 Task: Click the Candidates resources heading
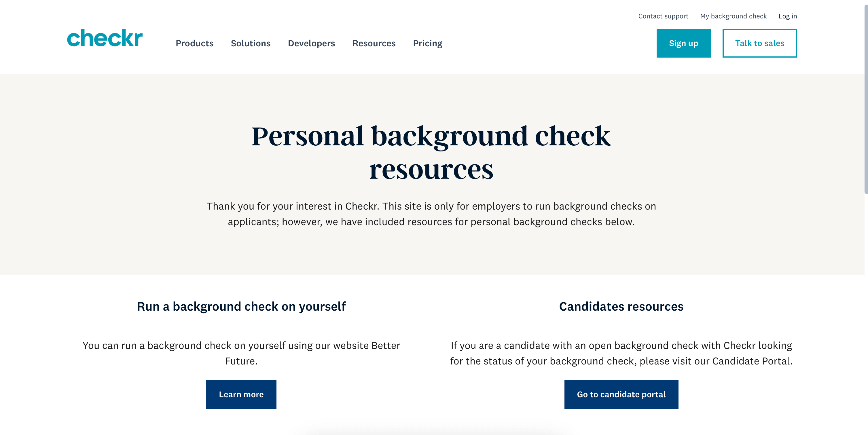(621, 306)
